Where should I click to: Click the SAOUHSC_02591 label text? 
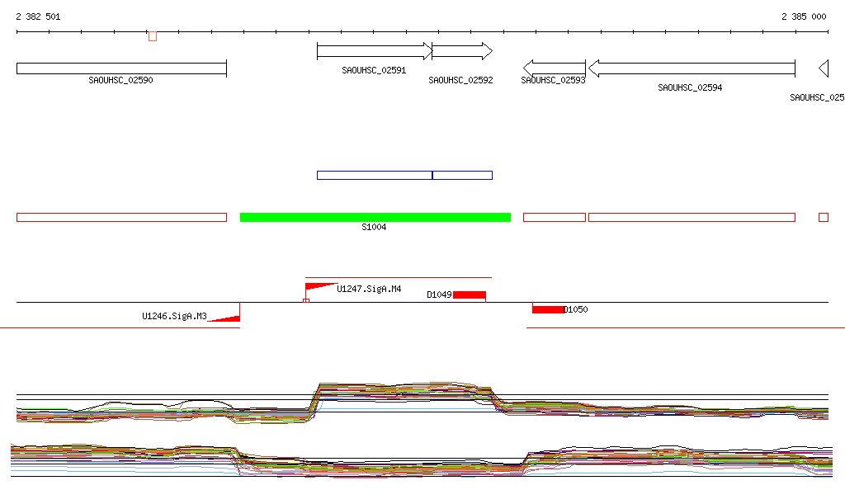tap(374, 71)
